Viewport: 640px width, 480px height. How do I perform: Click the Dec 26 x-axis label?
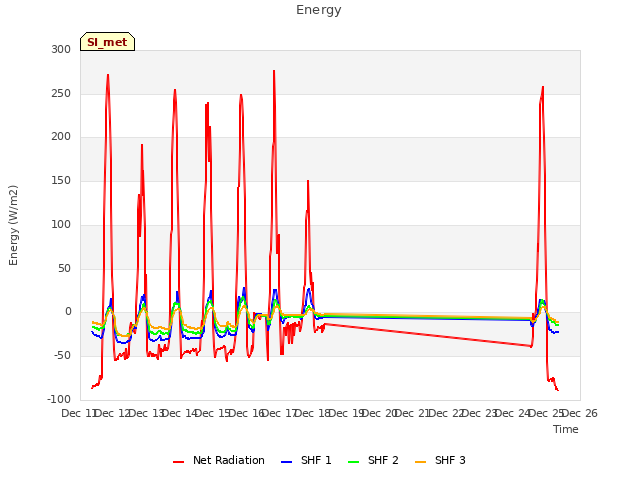click(x=580, y=413)
